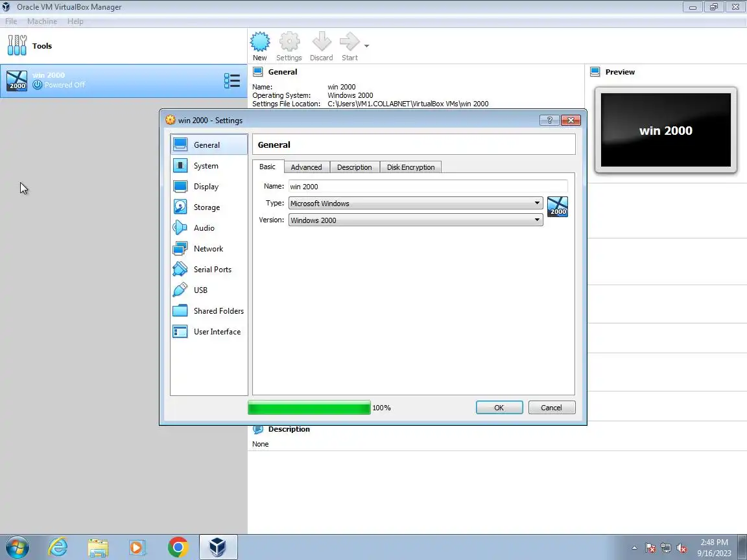Click into the Name field containing win 2000
This screenshot has width=747, height=560.
click(x=428, y=186)
